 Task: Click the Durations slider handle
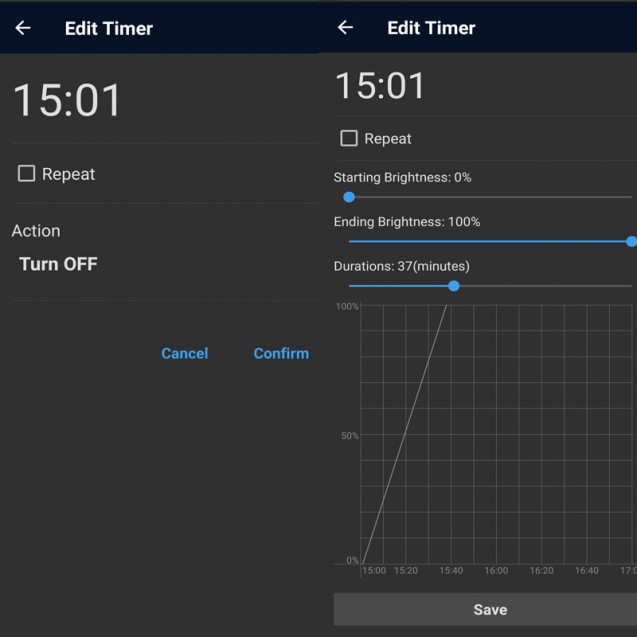click(454, 286)
